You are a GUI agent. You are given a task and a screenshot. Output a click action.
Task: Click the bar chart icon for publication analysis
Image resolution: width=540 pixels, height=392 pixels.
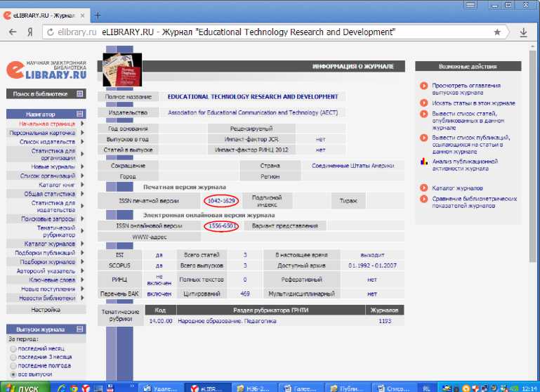pos(423,162)
